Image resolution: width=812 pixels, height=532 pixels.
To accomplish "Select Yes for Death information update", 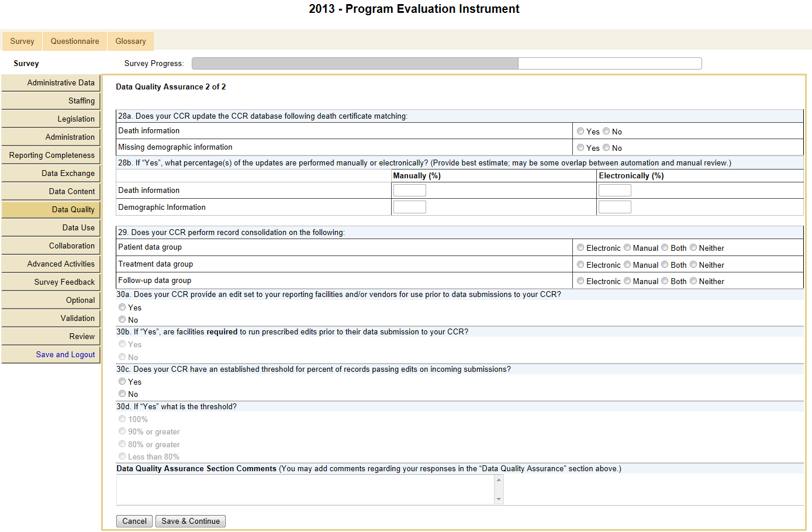I will (x=581, y=132).
